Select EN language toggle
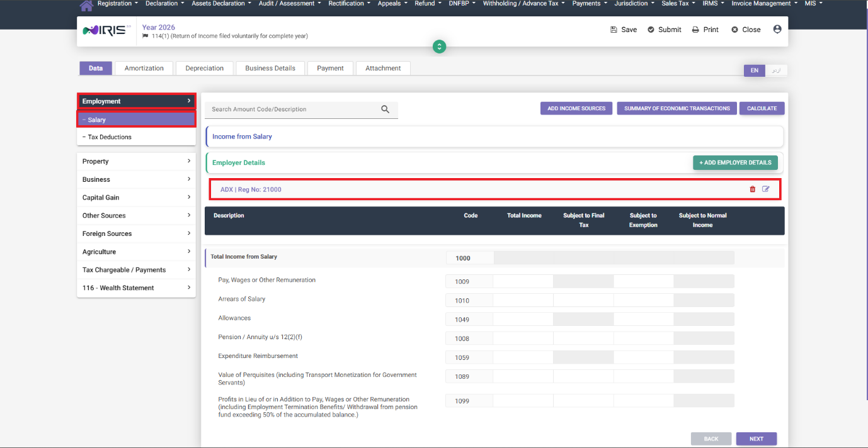 [x=754, y=70]
